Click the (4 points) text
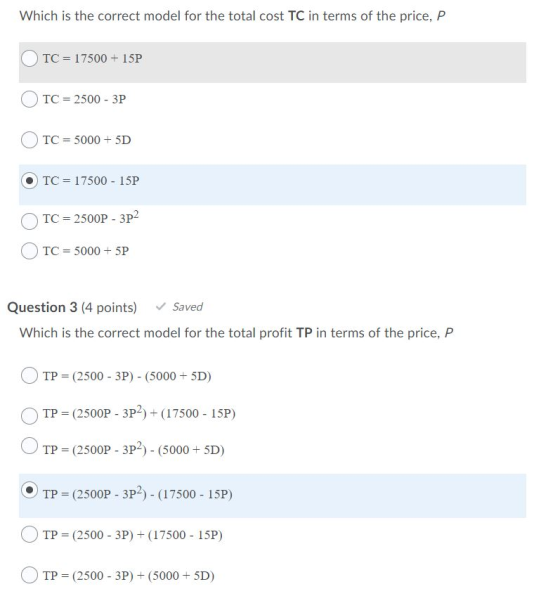This screenshot has height=589, width=560. (109, 308)
